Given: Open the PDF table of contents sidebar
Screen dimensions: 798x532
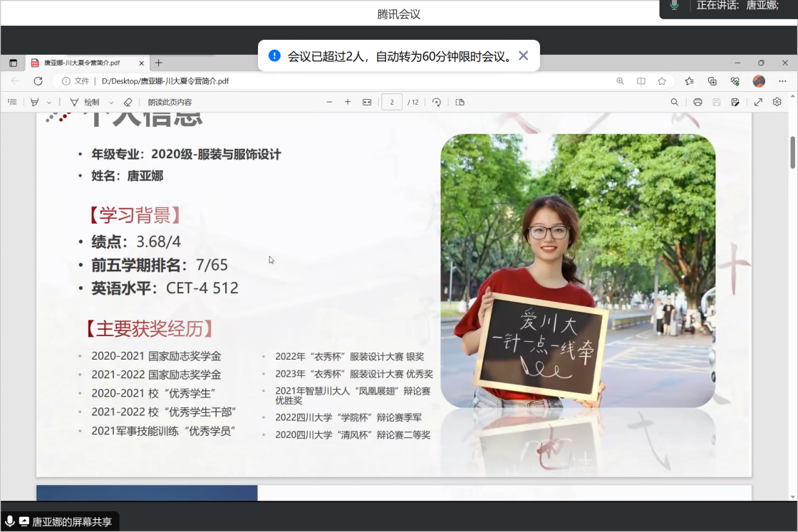Looking at the screenshot, I should [12, 103].
